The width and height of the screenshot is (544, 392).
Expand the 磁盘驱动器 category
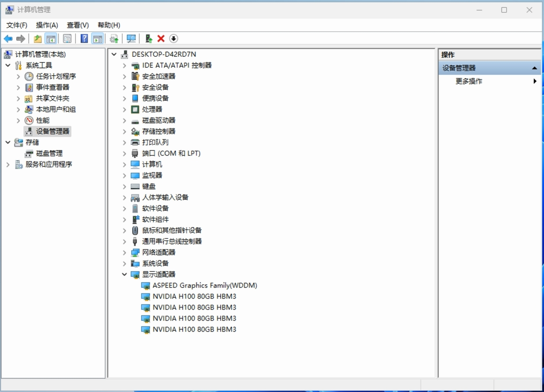124,120
